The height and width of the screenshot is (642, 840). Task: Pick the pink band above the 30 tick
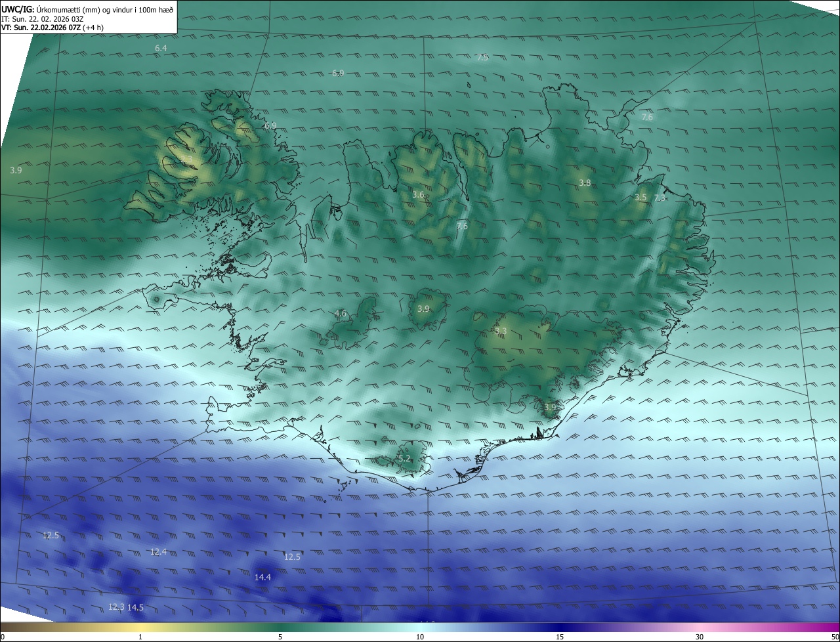700,627
